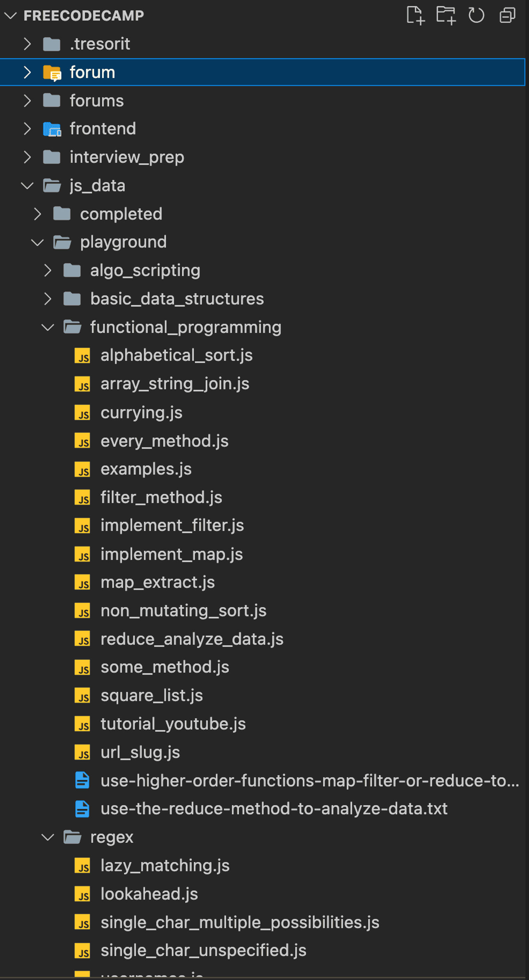
Task: Click the text file icon of use-the-reduce-method-to-analyze-data.txt
Action: 82,809
